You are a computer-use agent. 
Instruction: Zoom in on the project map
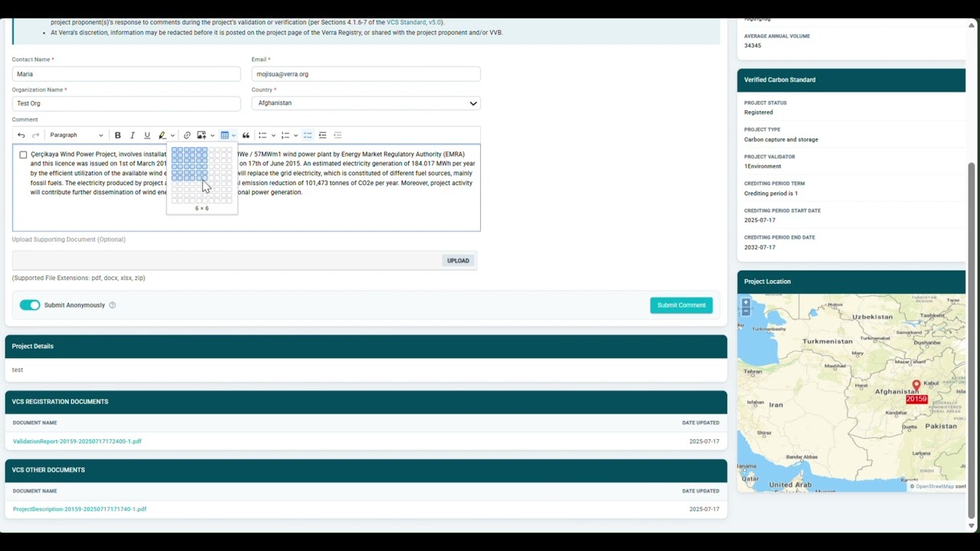click(746, 303)
